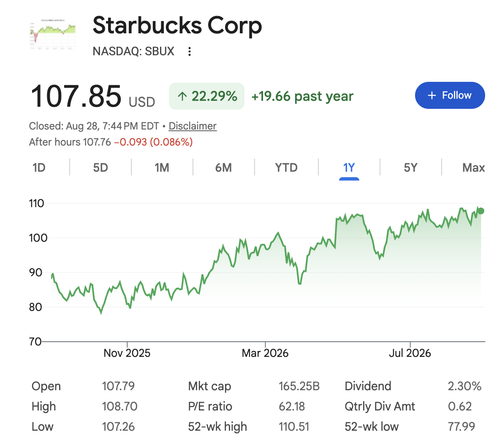This screenshot has height=448, width=494.
Task: Click the green endpoint dot on chart
Action: 481,211
